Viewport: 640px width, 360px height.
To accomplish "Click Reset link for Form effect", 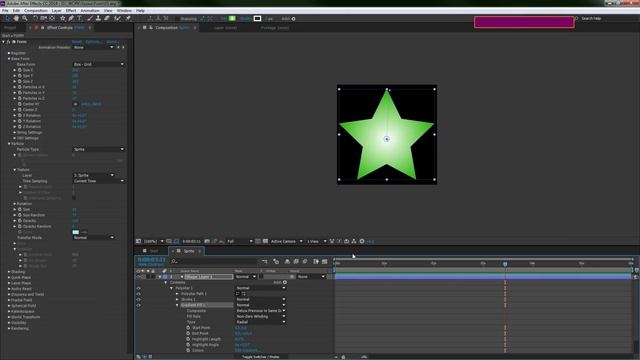I will tap(77, 42).
